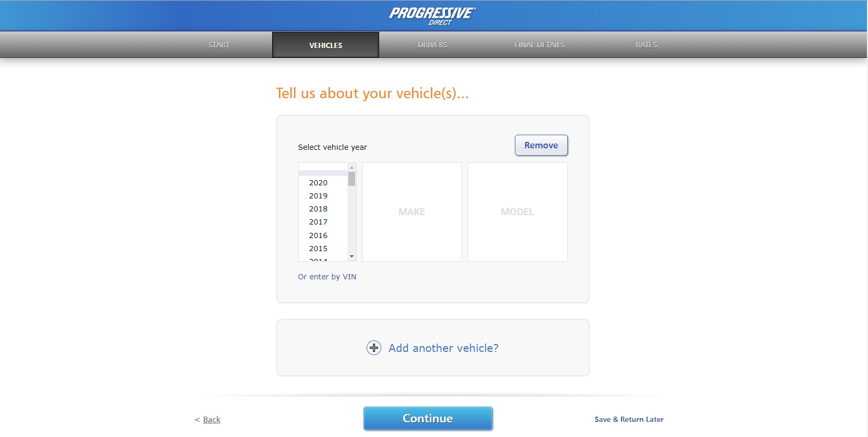Click the year list scroll-up arrow
Screen dimensions: 868x437
click(351, 167)
